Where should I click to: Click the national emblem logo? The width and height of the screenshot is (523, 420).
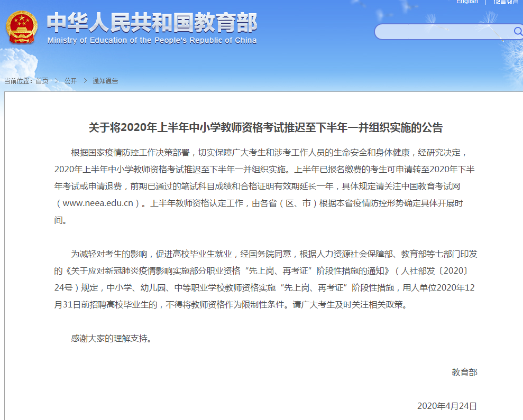pyautogui.click(x=22, y=27)
